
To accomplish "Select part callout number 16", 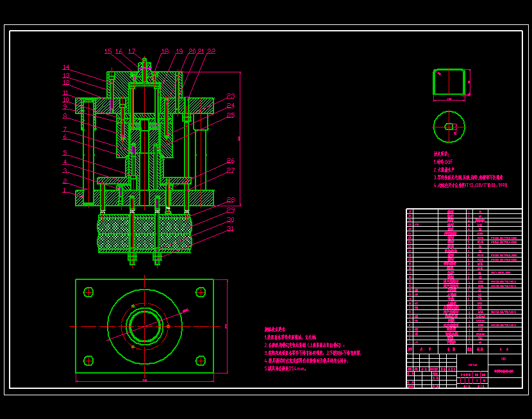I will 119,51.
